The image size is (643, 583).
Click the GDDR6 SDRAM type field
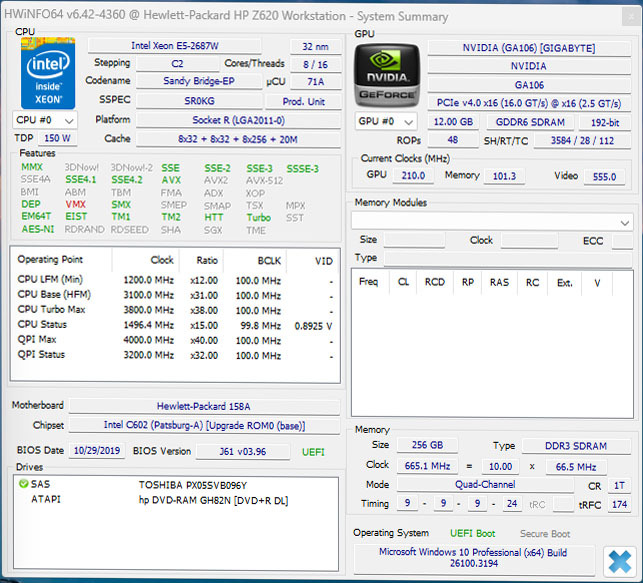pos(530,122)
